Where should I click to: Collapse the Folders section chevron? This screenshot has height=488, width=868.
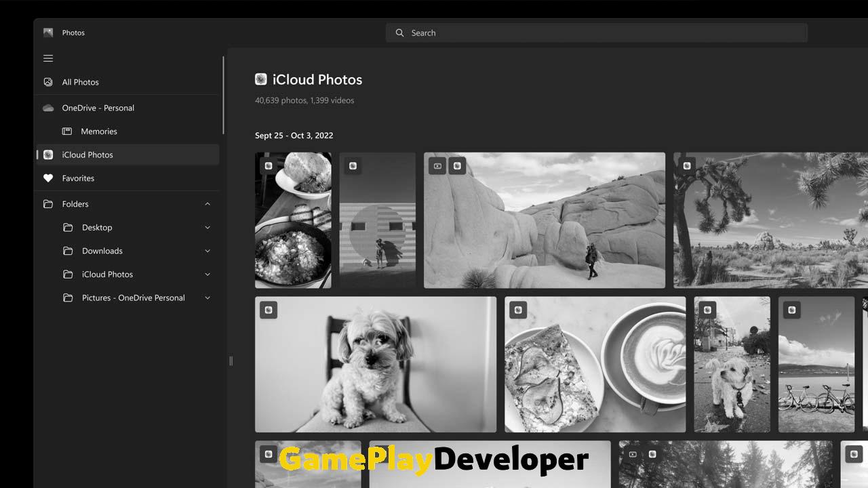pyautogui.click(x=208, y=204)
